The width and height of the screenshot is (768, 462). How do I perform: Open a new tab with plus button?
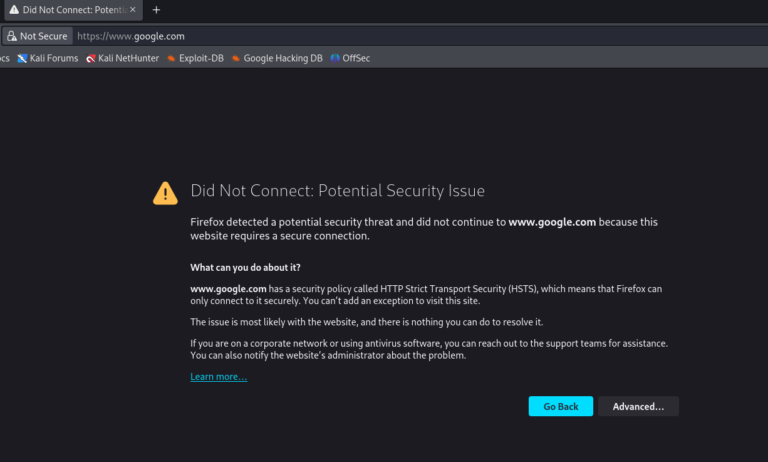156,10
